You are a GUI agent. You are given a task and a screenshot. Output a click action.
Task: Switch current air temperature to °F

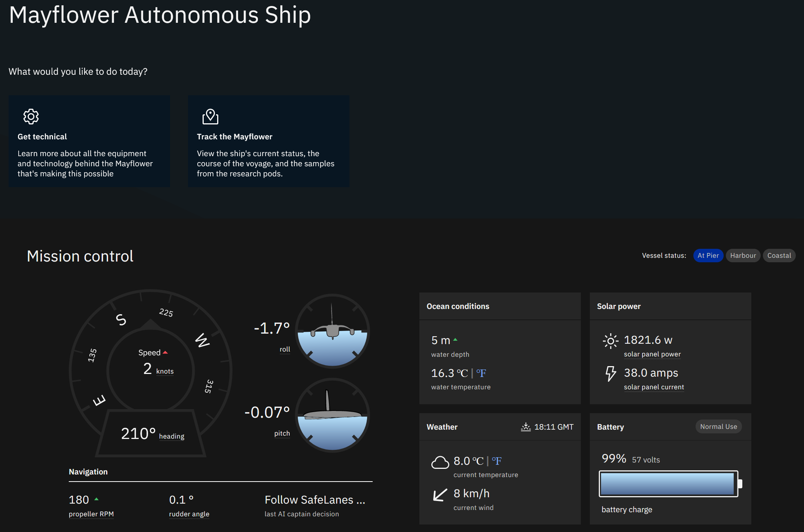(496, 461)
